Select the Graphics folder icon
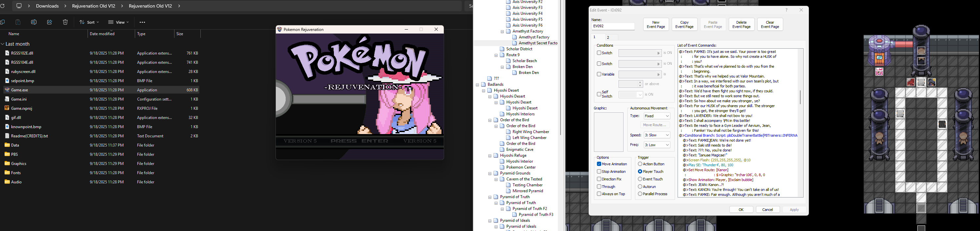 click(x=7, y=164)
